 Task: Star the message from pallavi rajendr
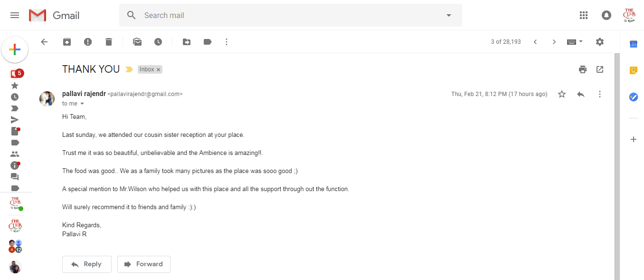(x=562, y=94)
